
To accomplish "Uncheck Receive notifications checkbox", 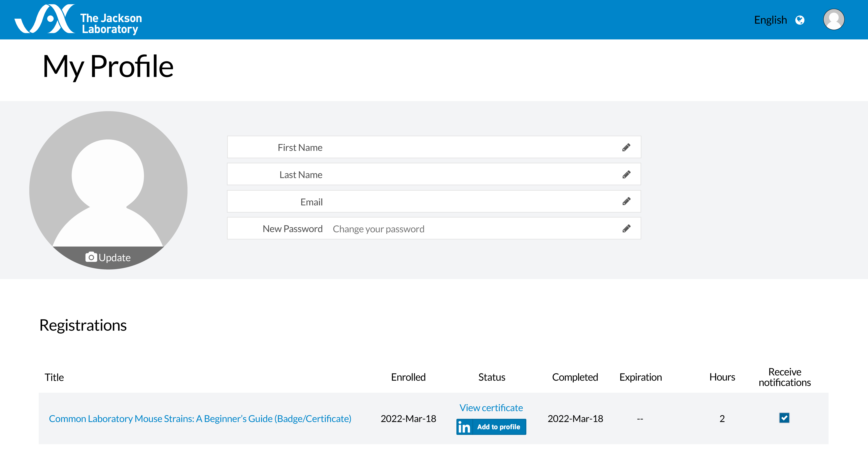I will (x=784, y=418).
